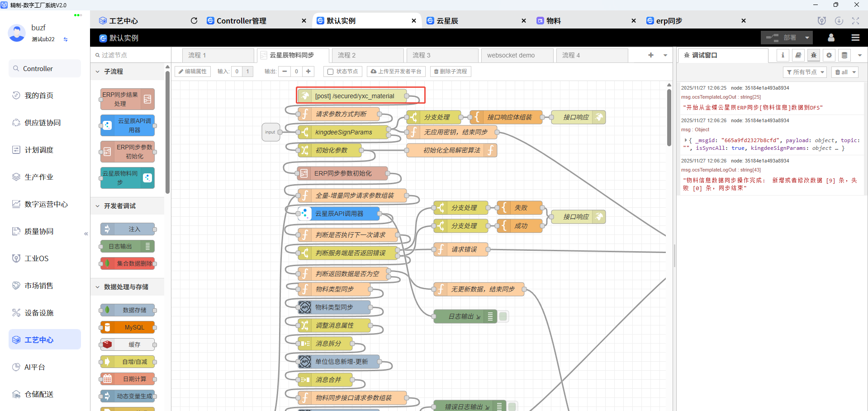Toggle the 日志输出 node's enable button
The image size is (868, 411).
503,316
